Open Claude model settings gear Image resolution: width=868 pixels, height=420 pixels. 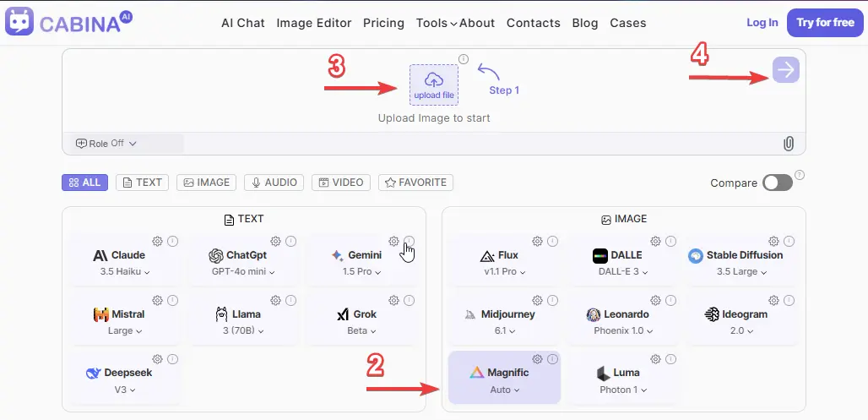click(x=157, y=241)
